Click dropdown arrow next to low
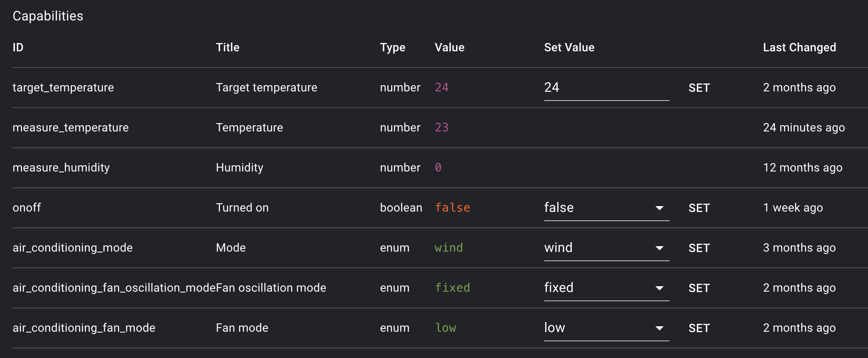 pos(659,328)
